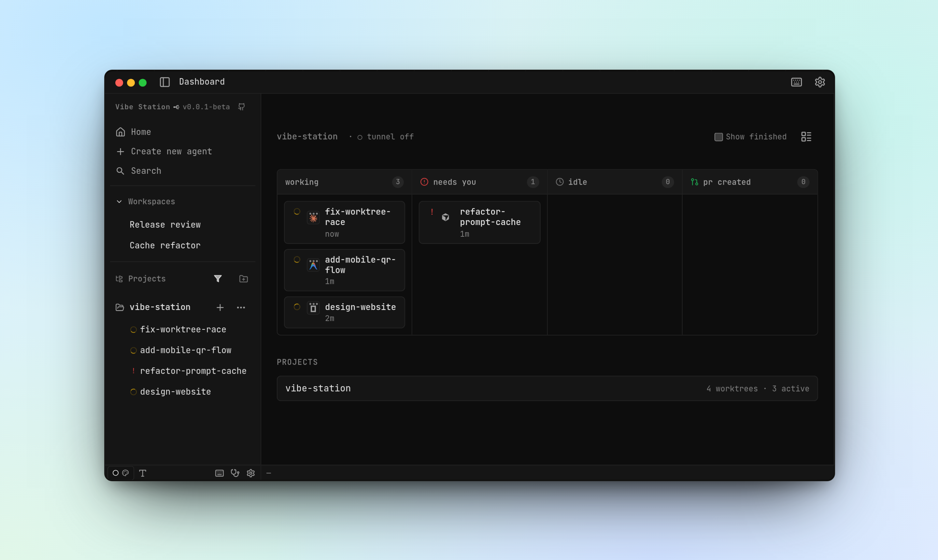938x560 pixels.
Task: Collapse the vibe-station project folder
Action: tap(120, 307)
